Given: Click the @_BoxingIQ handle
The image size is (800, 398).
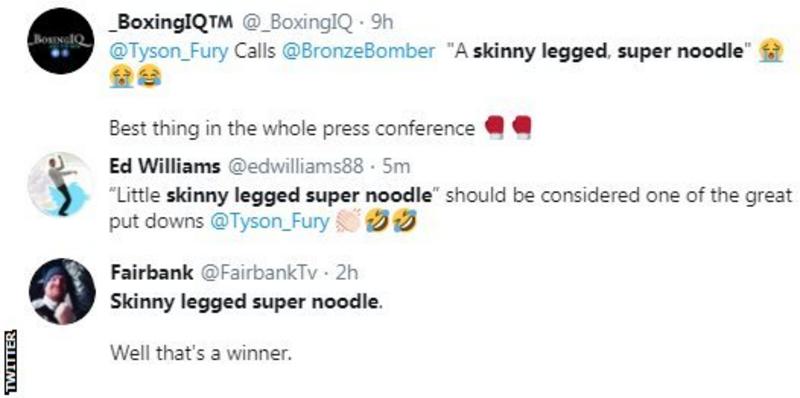Looking at the screenshot, I should pos(295,22).
